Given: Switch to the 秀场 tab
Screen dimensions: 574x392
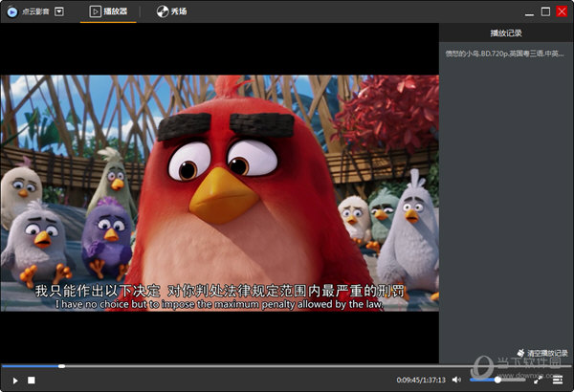Looking at the screenshot, I should pos(171,11).
